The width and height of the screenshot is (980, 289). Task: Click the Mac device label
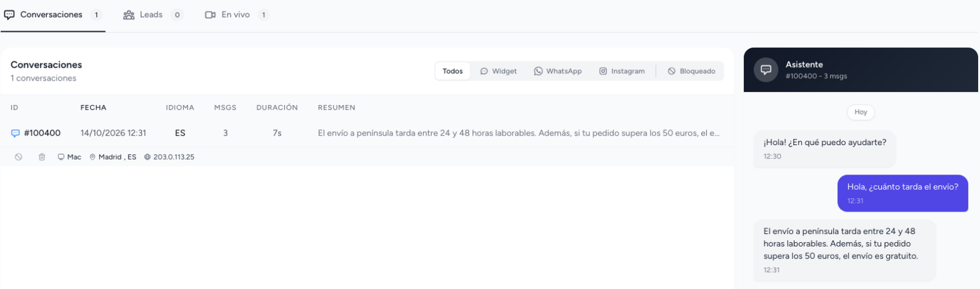point(74,157)
